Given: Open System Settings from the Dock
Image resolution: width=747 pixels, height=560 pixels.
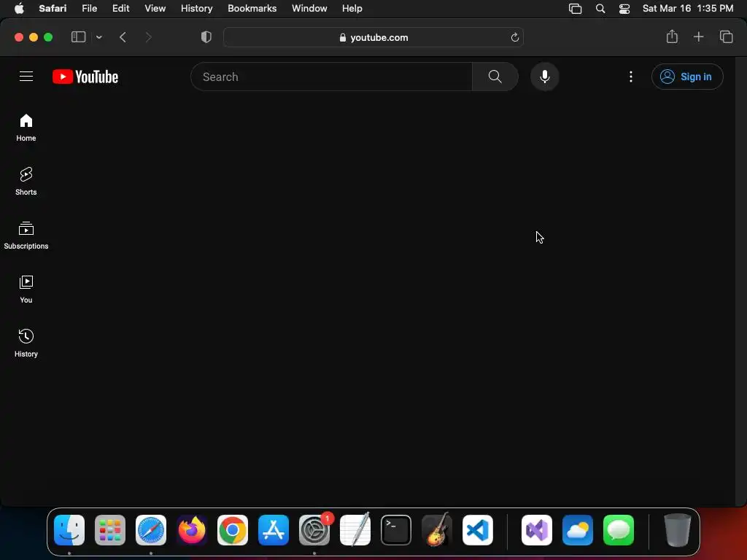Looking at the screenshot, I should pos(314,530).
